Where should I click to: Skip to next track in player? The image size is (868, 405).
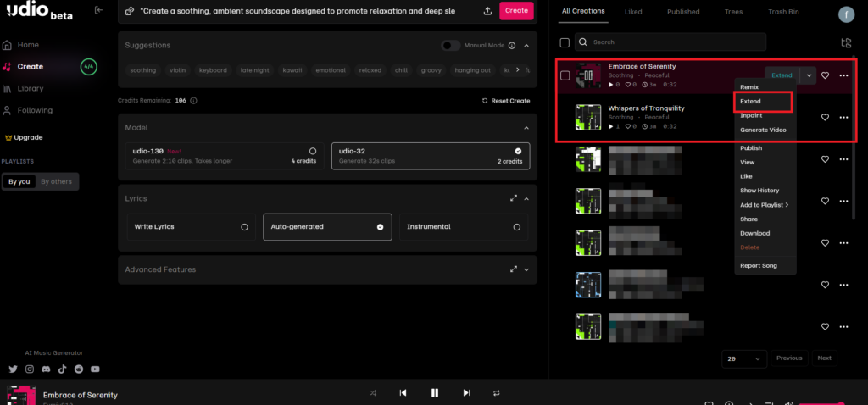pos(467,393)
